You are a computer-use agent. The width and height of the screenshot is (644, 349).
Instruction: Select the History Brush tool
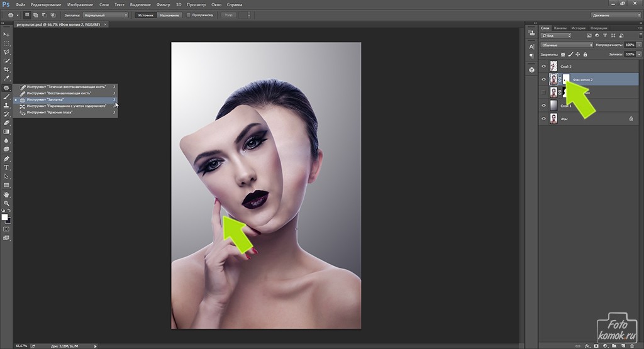(x=6, y=114)
